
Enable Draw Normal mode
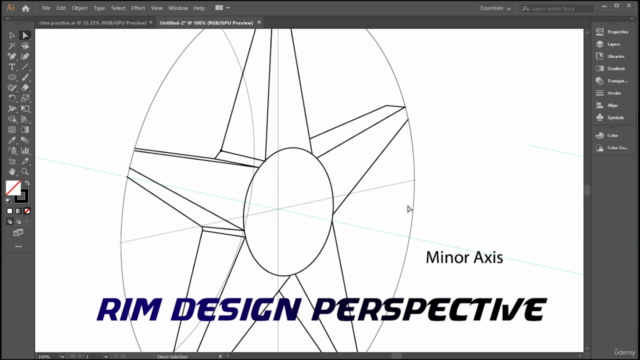tap(10, 222)
